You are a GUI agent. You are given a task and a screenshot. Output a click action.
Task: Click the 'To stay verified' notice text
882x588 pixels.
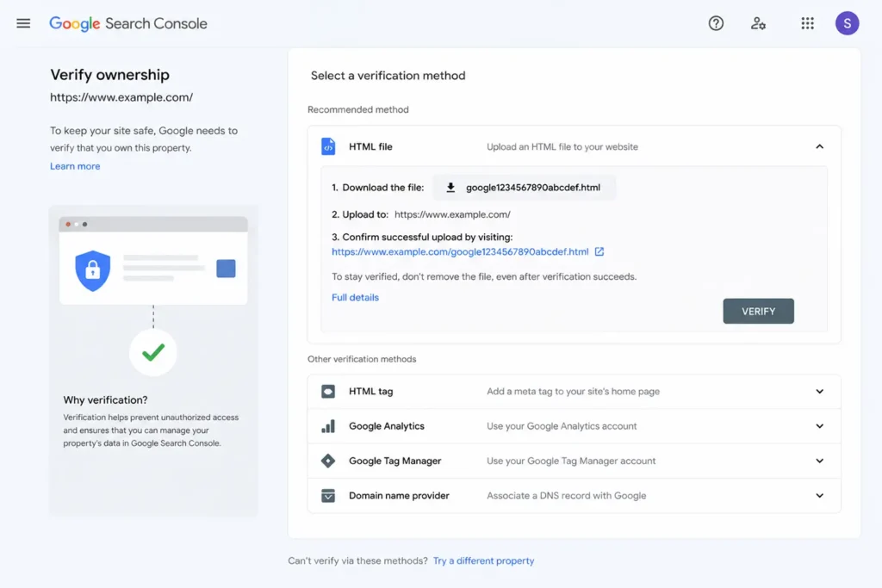tap(484, 276)
